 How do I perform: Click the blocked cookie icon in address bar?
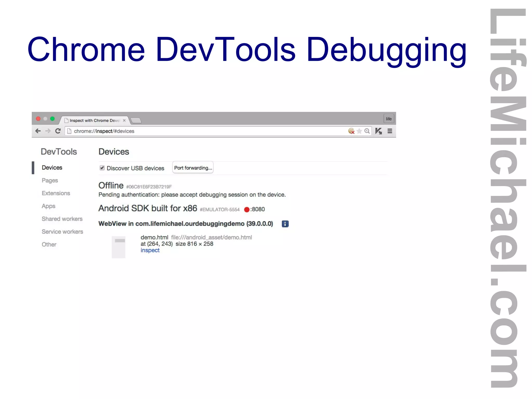351,131
